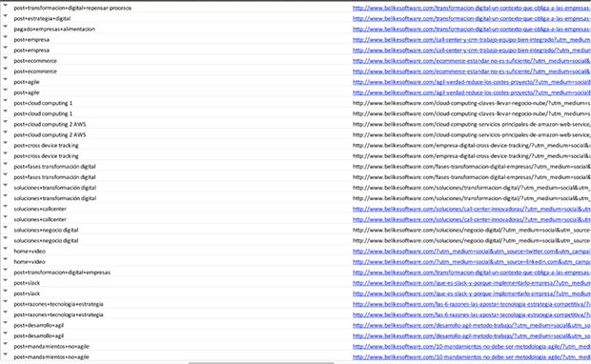Image resolution: width=591 pixels, height=364 pixels.
Task: Select the post+estrategia+digital name cell
Action: (x=42, y=18)
